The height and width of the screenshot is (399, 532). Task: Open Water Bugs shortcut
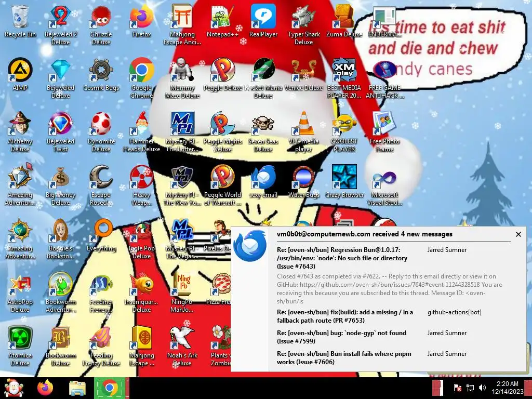303,181
